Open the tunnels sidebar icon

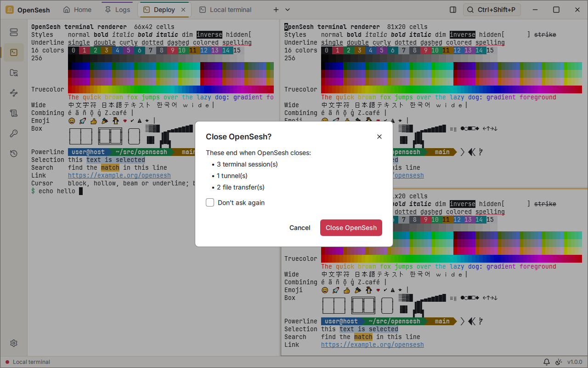pos(14,93)
